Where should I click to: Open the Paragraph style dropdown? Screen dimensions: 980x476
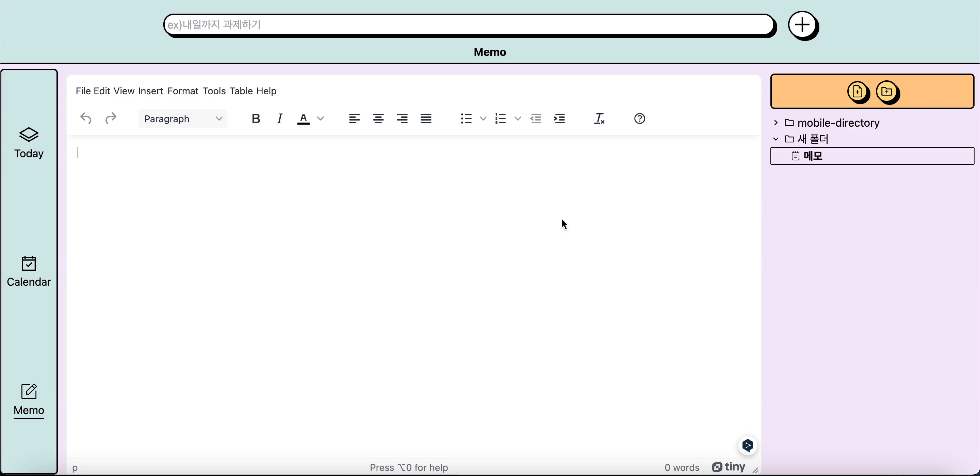[183, 119]
